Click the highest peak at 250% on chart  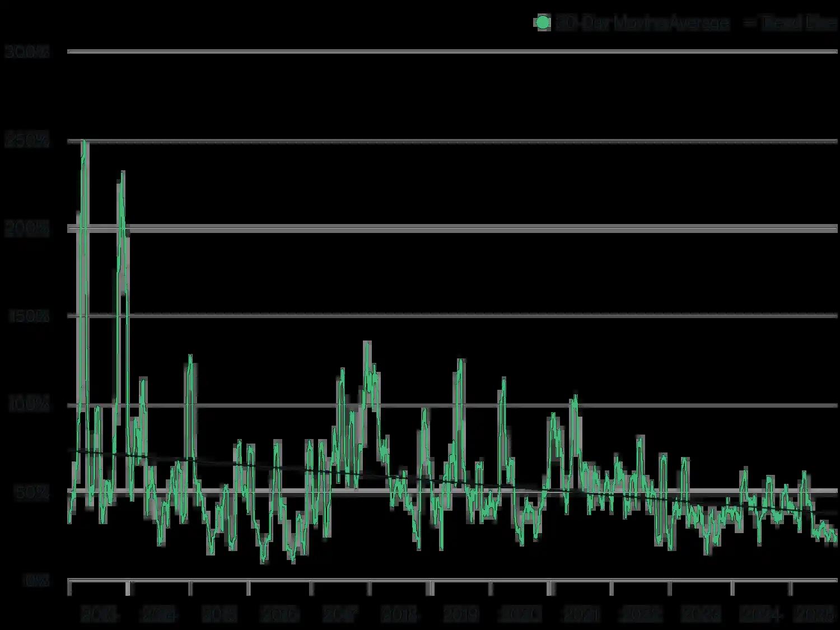pos(84,141)
